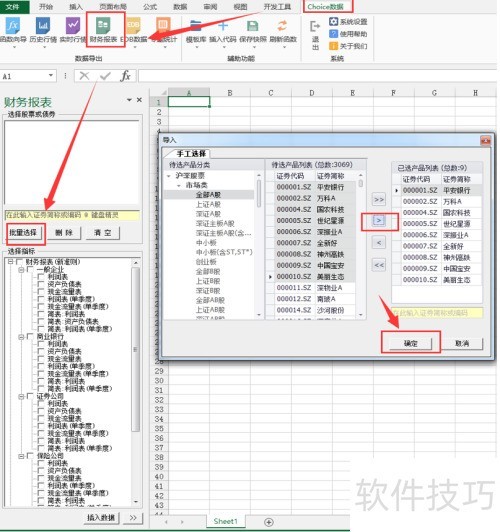Select the 000011.SZ 深物业A row
This screenshot has height=532, width=500.
point(311,288)
